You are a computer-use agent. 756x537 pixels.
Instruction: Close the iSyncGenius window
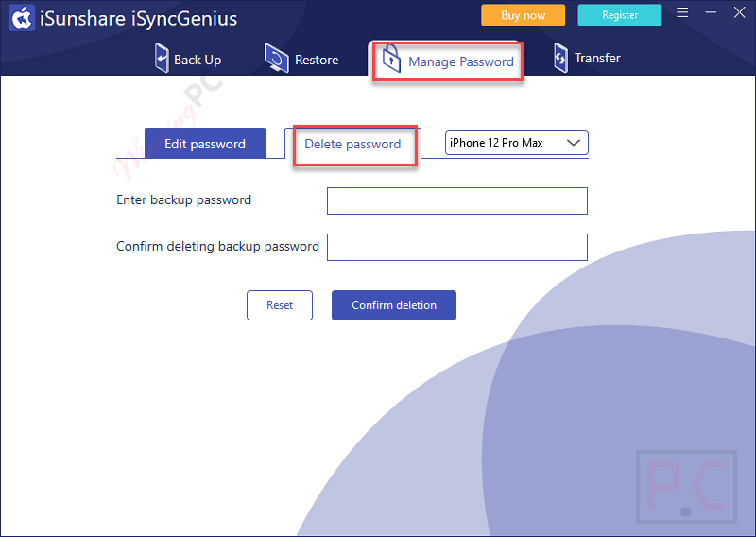tap(740, 12)
